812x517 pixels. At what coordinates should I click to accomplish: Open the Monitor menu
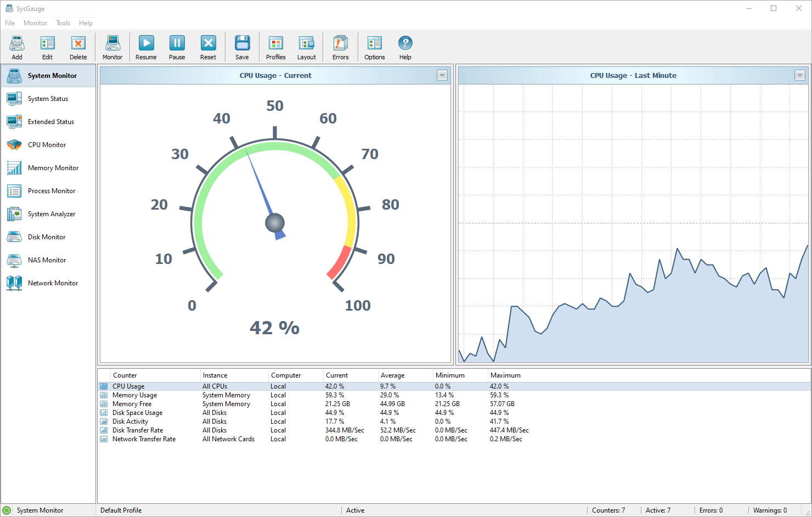pos(35,23)
